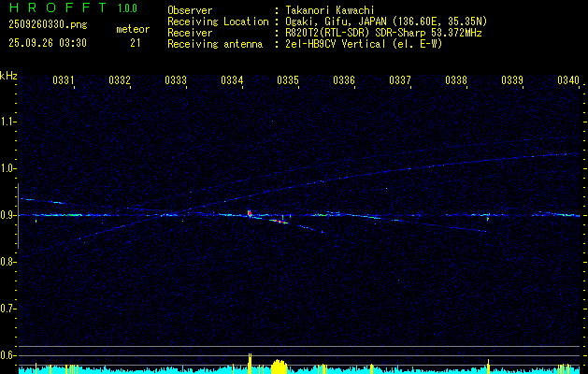Click the kHz axis unit label
Image resolution: width=588 pixels, height=374 pixels.
(8, 76)
